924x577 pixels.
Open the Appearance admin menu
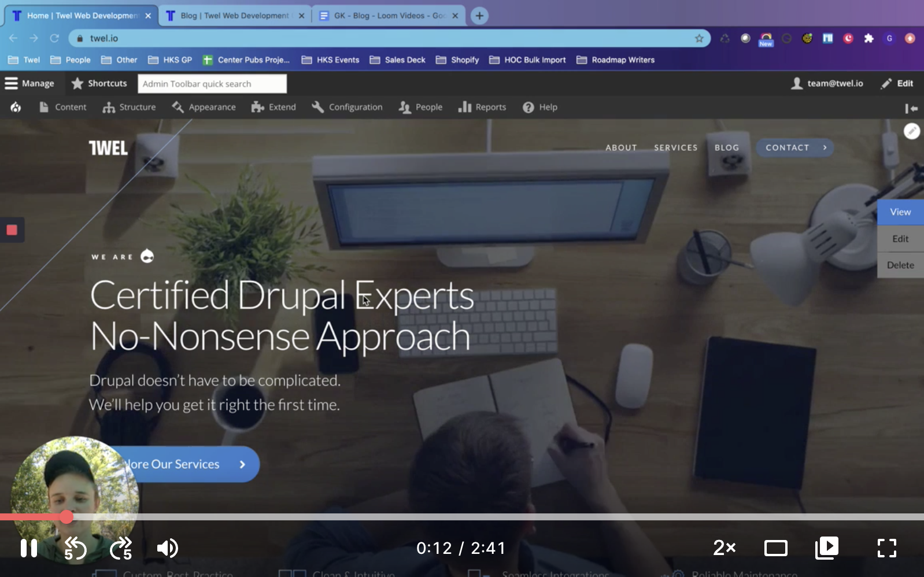coord(204,107)
